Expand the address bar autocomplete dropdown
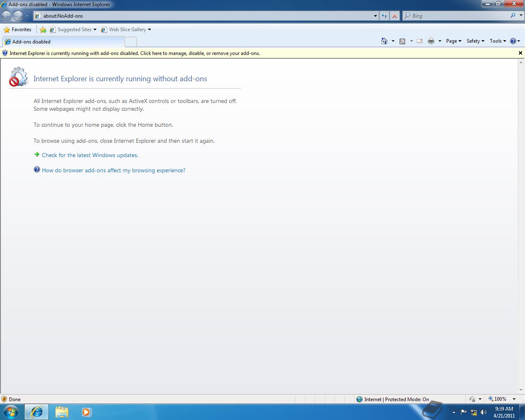The height and width of the screenshot is (420, 525). click(x=375, y=16)
